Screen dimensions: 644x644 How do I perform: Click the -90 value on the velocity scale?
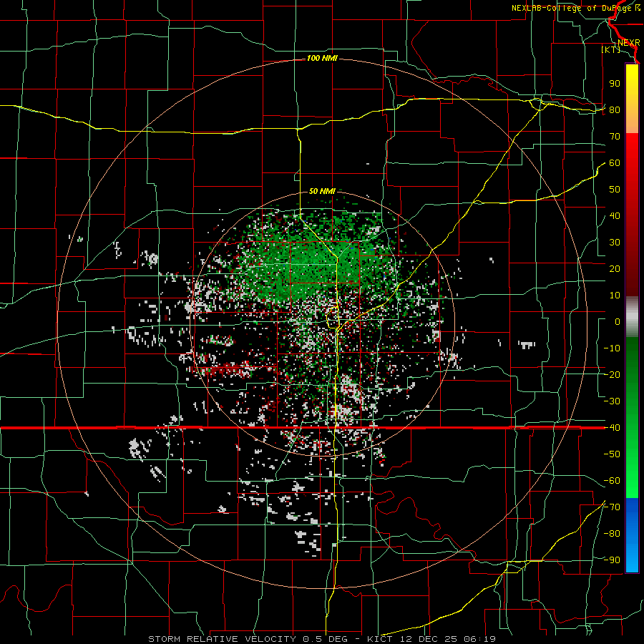(612, 560)
